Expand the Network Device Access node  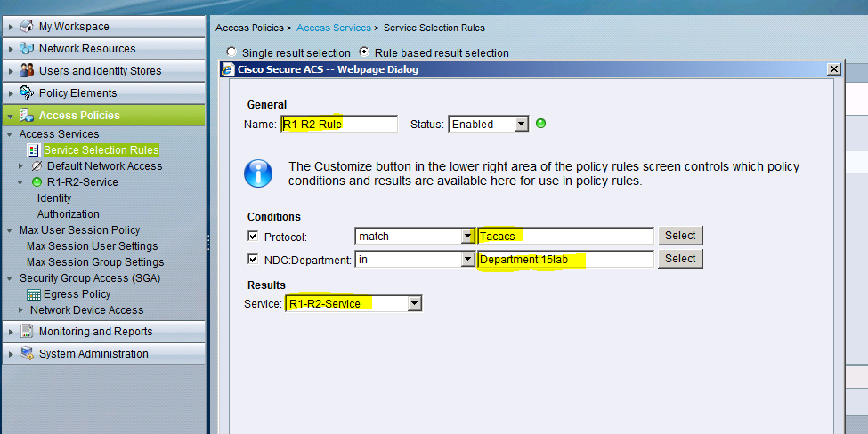click(21, 310)
